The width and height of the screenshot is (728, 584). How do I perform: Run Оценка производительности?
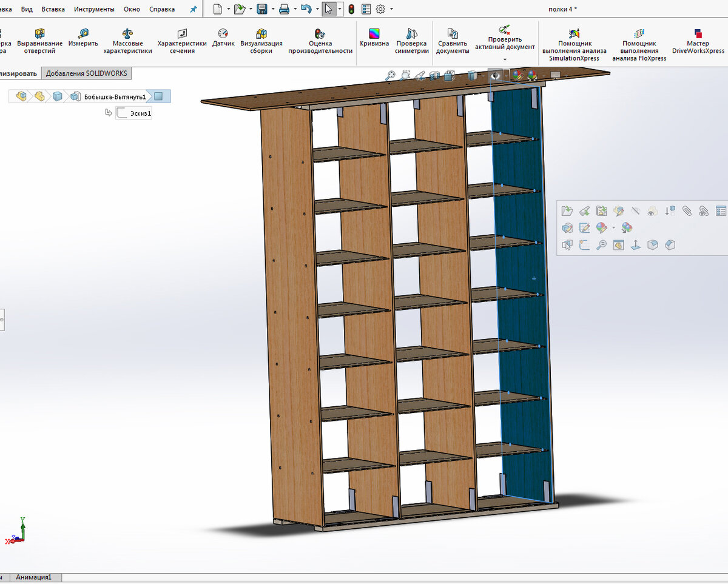coord(320,41)
